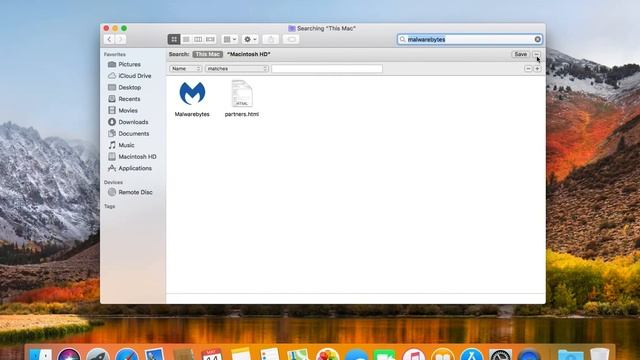Click the Searching "This Mac" window title
This screenshot has width=640, height=360.
coord(326,28)
